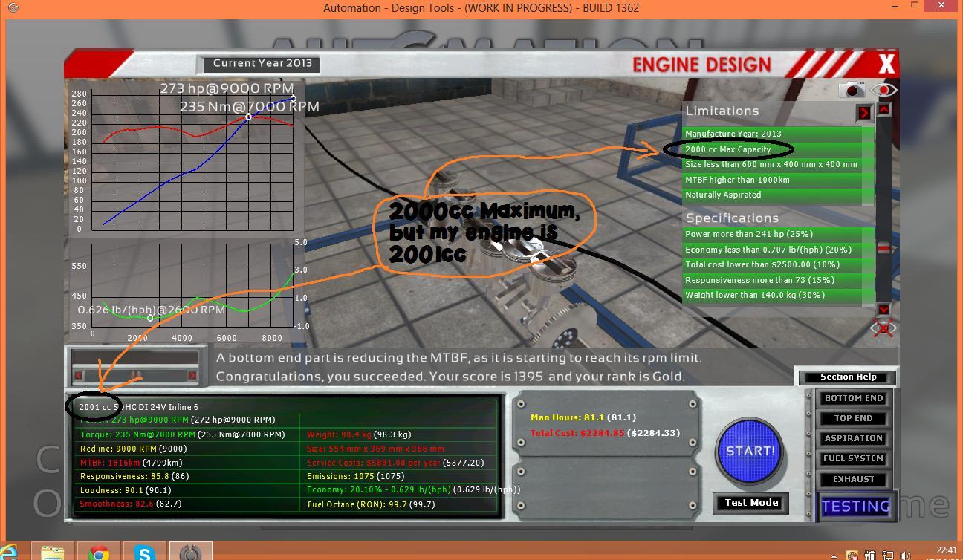Open Skype from the taskbar
This screenshot has width=963, height=560.
tap(145, 551)
